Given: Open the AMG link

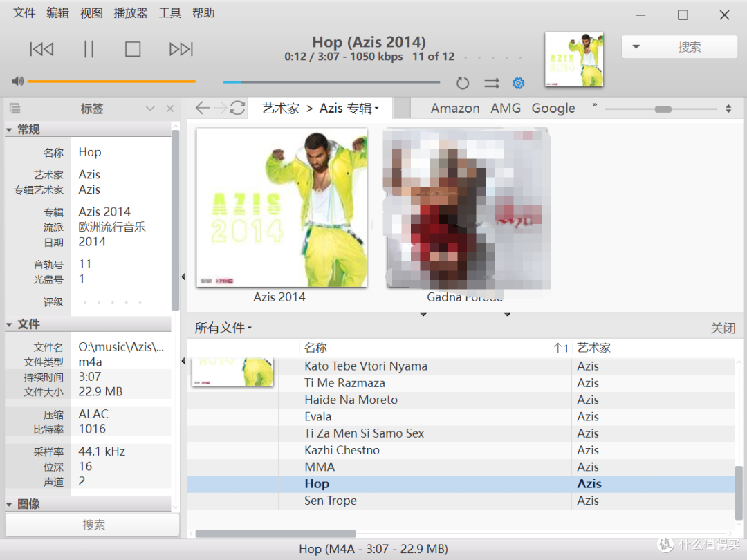Looking at the screenshot, I should tap(506, 109).
